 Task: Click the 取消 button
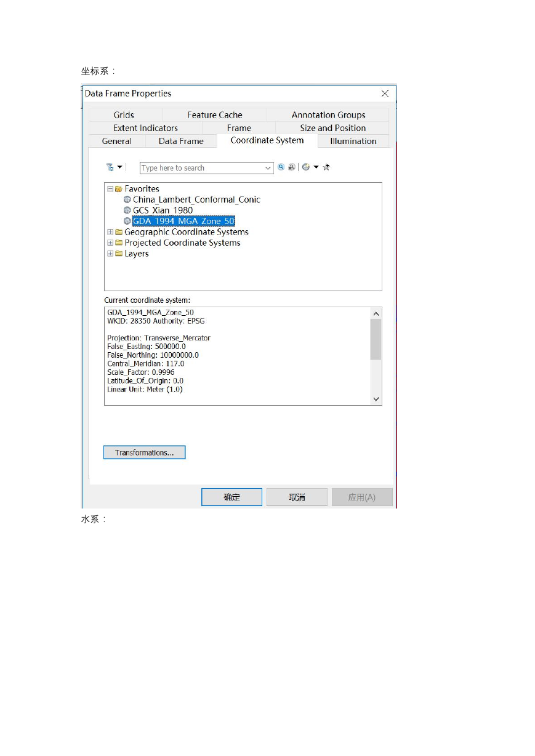pos(297,497)
